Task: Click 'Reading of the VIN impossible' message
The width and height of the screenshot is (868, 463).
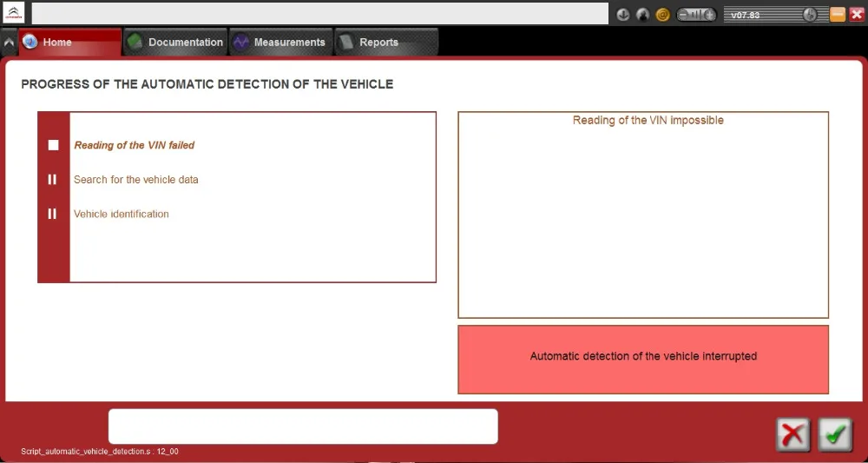Action: click(648, 120)
